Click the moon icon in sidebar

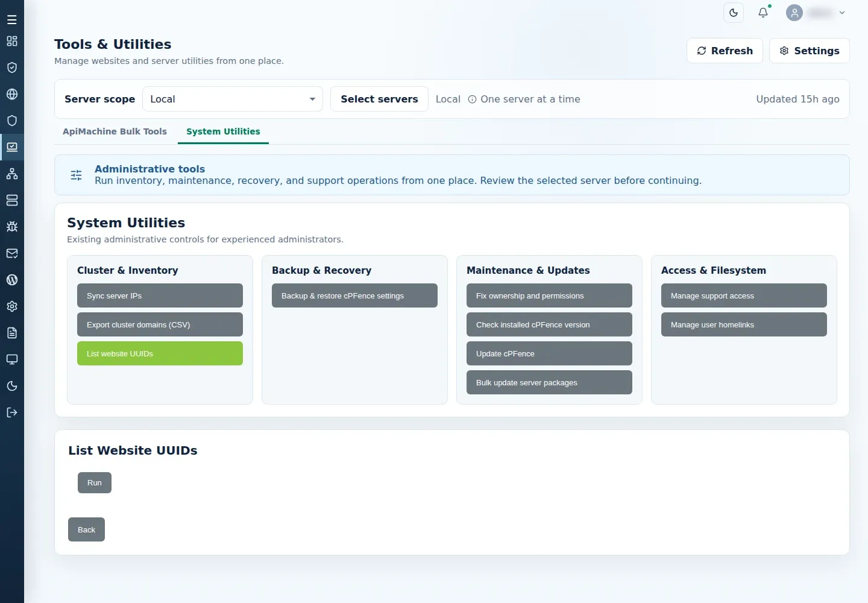click(x=12, y=386)
